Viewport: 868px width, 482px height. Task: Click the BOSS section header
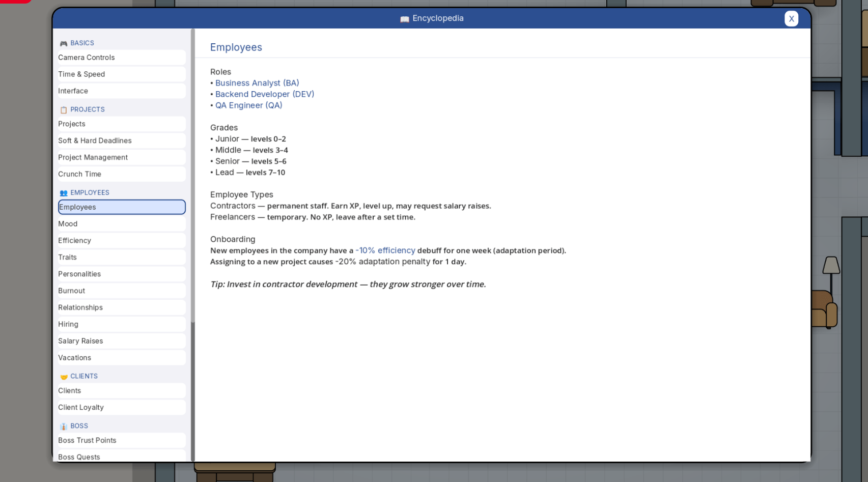79,426
